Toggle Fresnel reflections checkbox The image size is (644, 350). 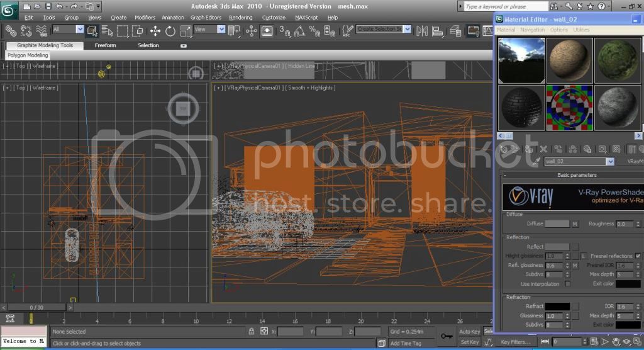click(x=638, y=256)
